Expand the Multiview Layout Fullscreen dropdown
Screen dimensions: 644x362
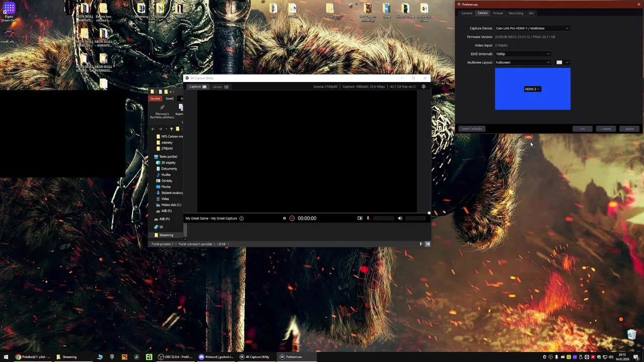(523, 62)
